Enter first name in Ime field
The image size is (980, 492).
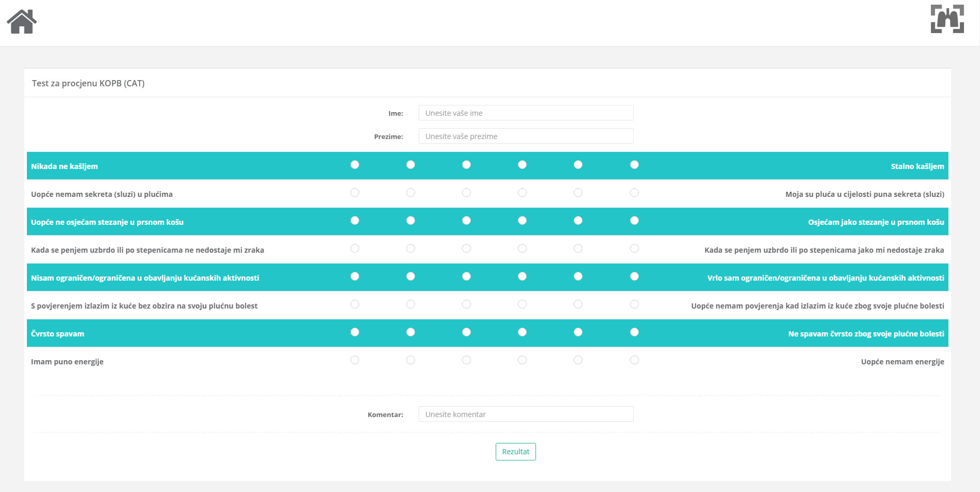click(x=526, y=113)
